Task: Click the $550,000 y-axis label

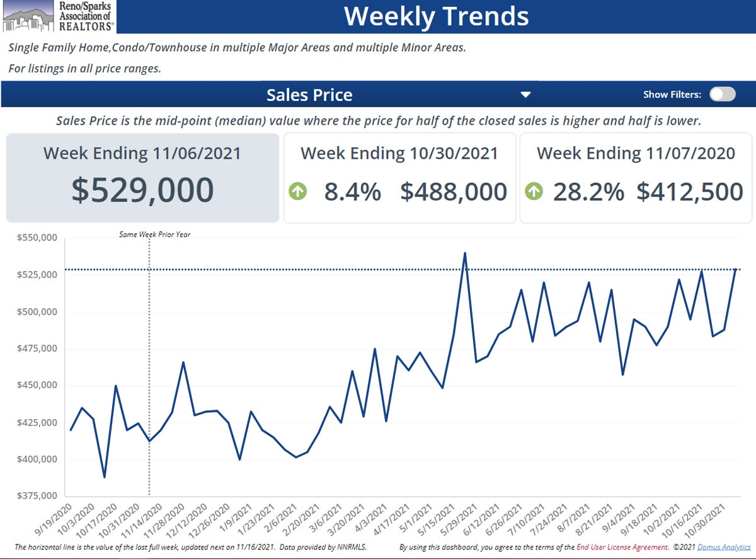Action: point(36,238)
